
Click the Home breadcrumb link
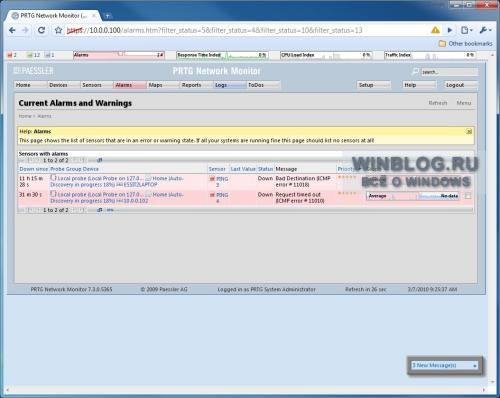tap(25, 116)
